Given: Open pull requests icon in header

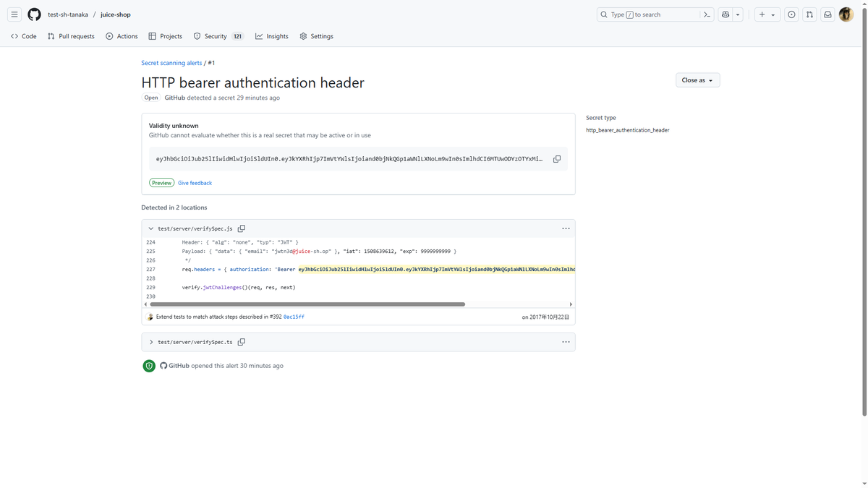Looking at the screenshot, I should (809, 14).
